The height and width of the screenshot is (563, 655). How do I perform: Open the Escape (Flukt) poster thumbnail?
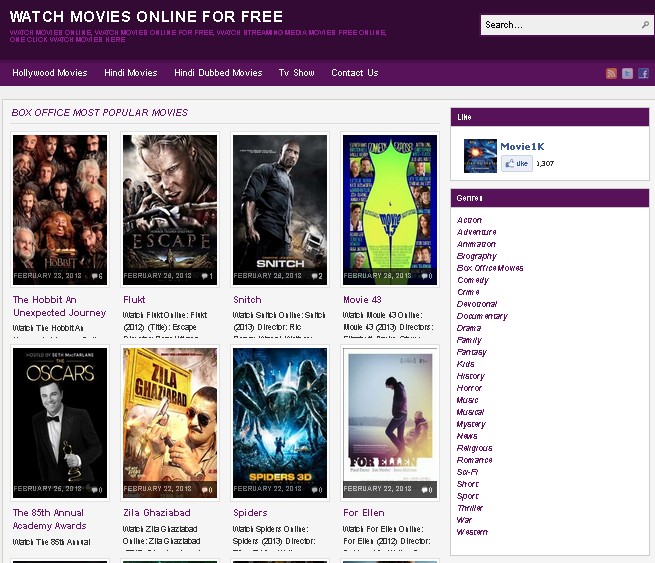[x=170, y=210]
